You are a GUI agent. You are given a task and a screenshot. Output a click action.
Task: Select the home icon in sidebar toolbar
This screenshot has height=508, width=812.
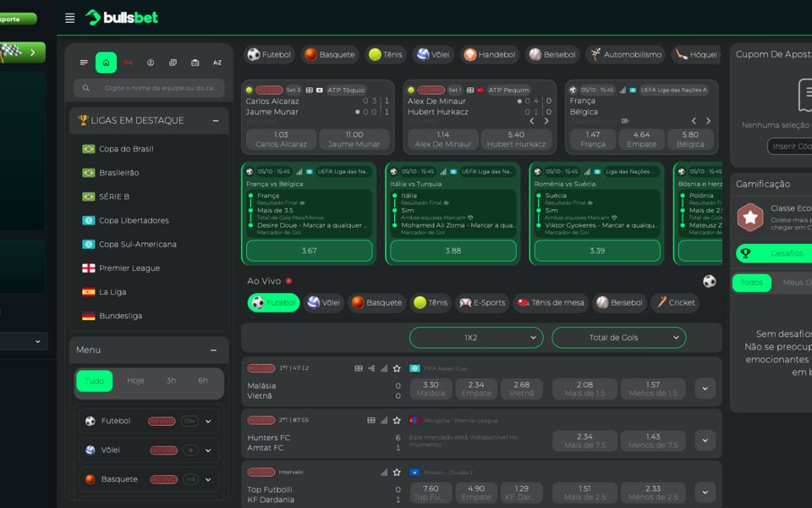click(x=107, y=63)
